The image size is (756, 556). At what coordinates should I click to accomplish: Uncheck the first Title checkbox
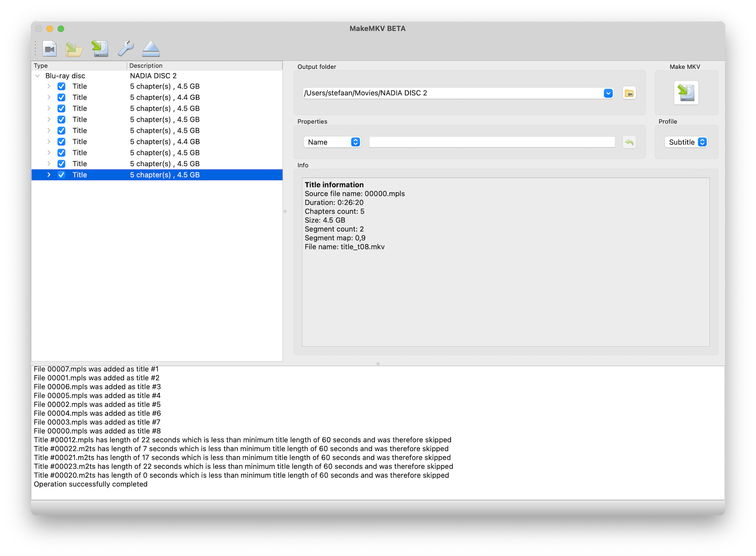coord(61,87)
